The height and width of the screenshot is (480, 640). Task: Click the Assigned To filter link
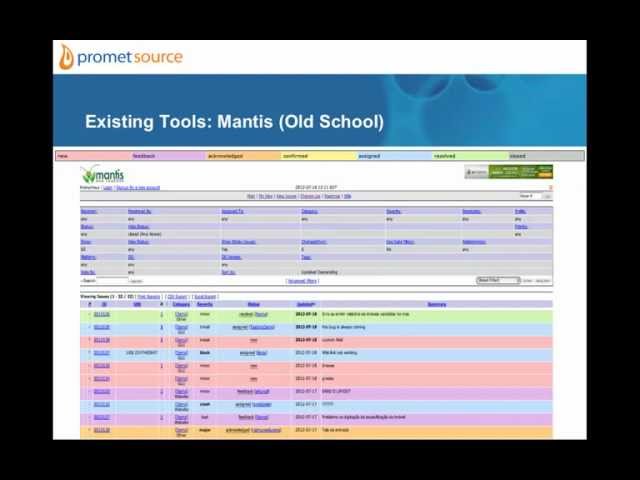coord(233,211)
